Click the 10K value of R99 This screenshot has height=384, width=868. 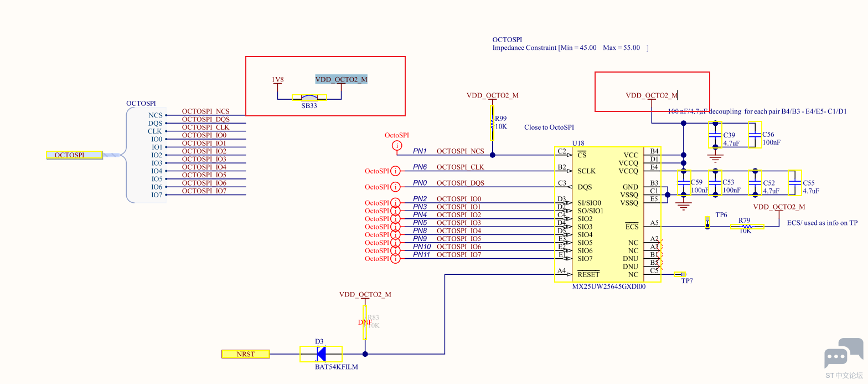pyautogui.click(x=501, y=126)
